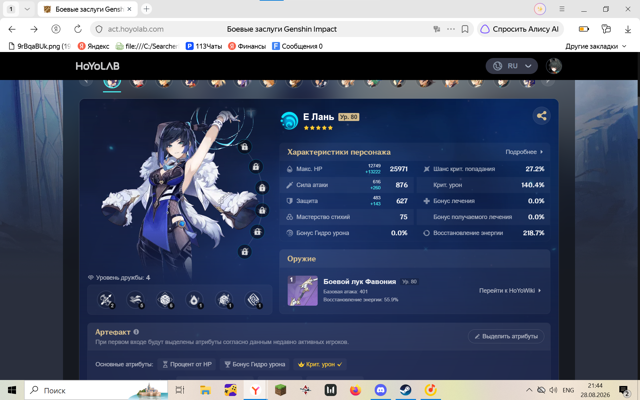This screenshot has height=400, width=640.
Task: Open the battery saver icon in toolbar
Action: coord(584,29)
